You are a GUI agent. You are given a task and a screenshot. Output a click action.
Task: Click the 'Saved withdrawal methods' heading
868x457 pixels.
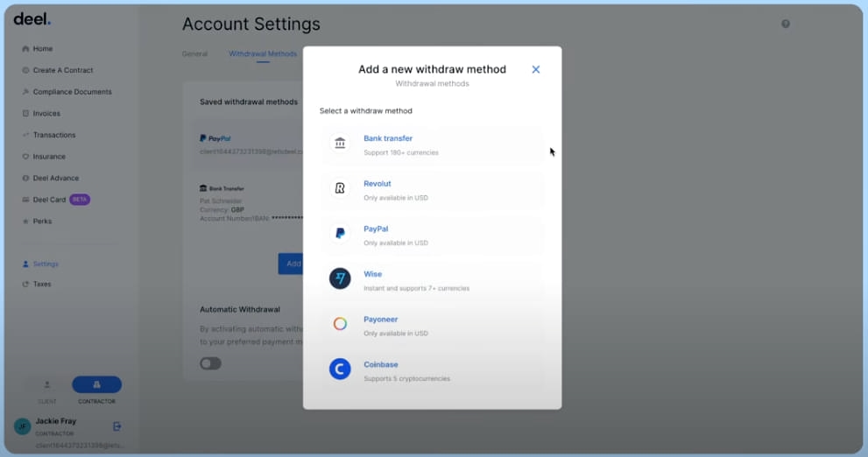pos(249,102)
